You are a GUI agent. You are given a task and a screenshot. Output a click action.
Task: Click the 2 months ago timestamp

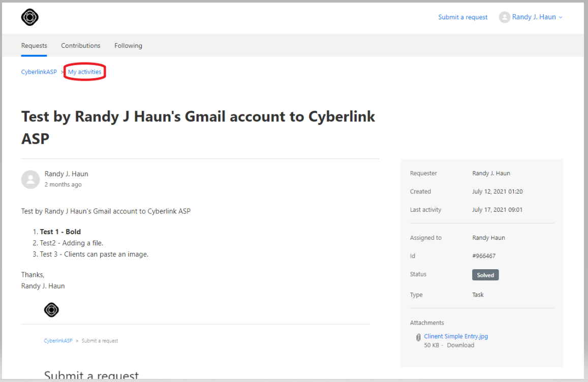[x=63, y=184]
